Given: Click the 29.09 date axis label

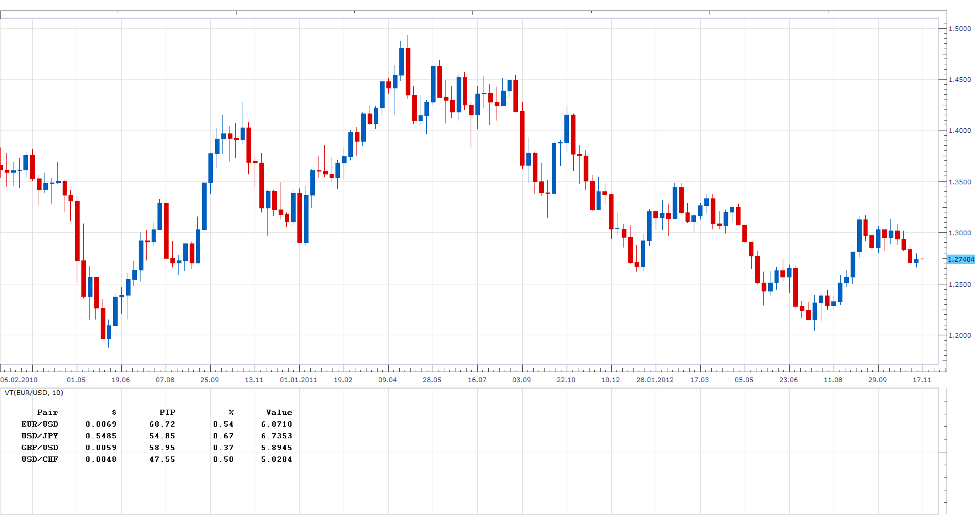Looking at the screenshot, I should click(878, 380).
